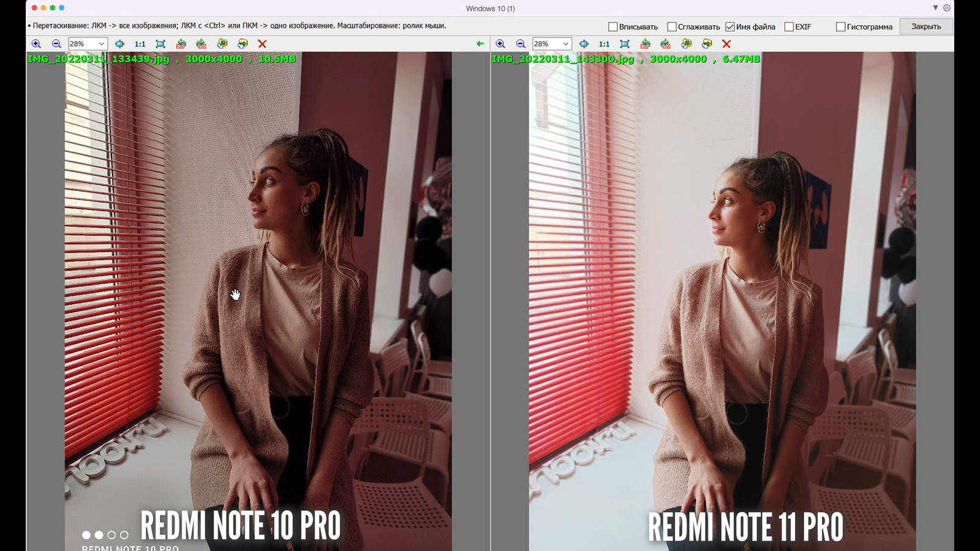Click the Закрыть button
Viewport: 980px width, 551px height.
926,26
